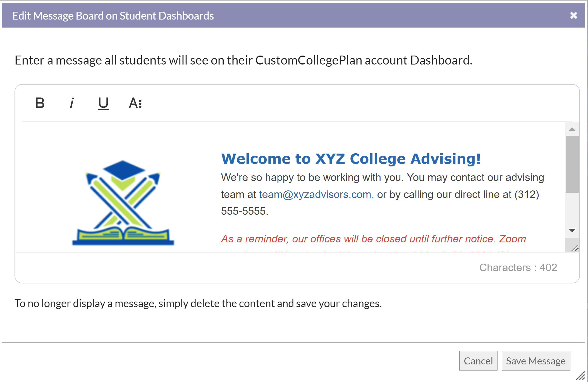Image resolution: width=588 pixels, height=382 pixels.
Task: Cancel editing the message board
Action: point(478,361)
